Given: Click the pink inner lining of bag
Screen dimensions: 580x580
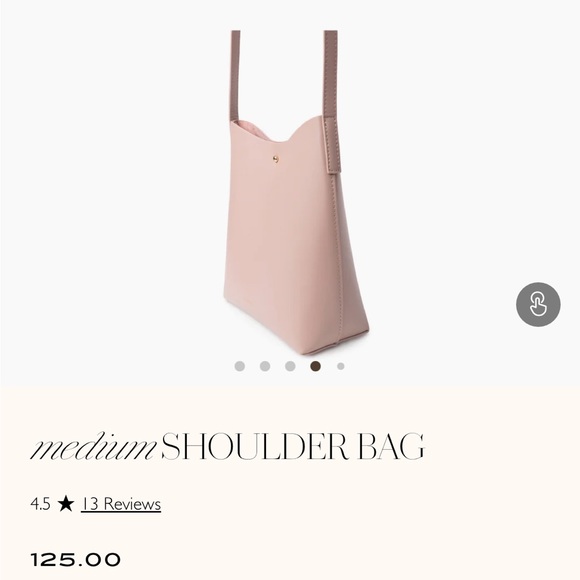Looking at the screenshot, I should tap(252, 130).
